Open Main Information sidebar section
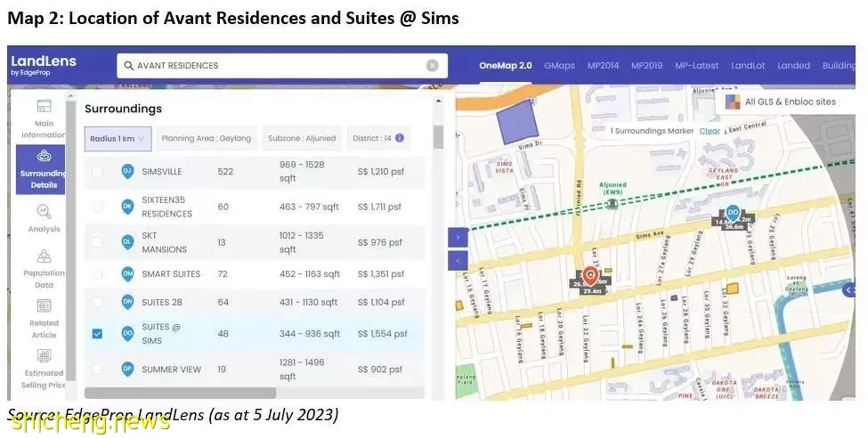Viewport: 868px width, 439px height. pyautogui.click(x=44, y=118)
